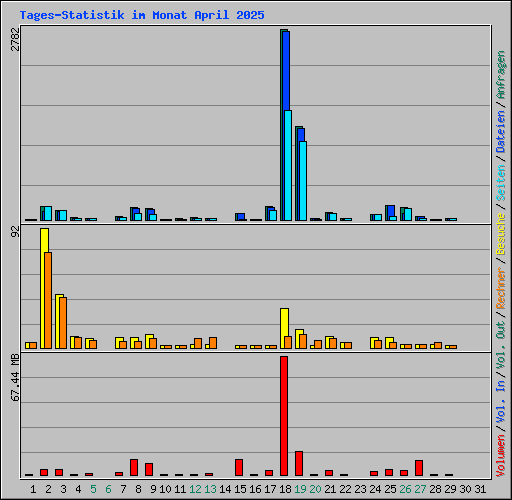Viewport: 512px width, 500px height.
Task: Click the green "Anfragen" legend label
Action: [500, 75]
